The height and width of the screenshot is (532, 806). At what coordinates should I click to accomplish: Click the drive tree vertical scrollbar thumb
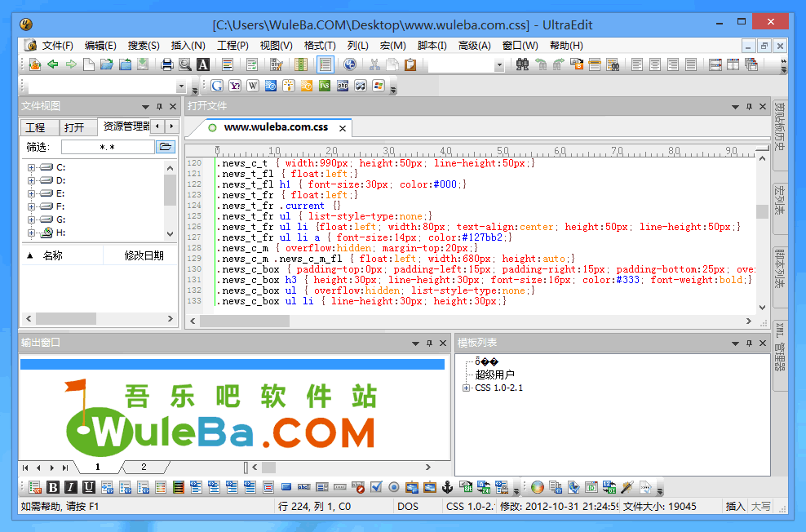pos(170,190)
